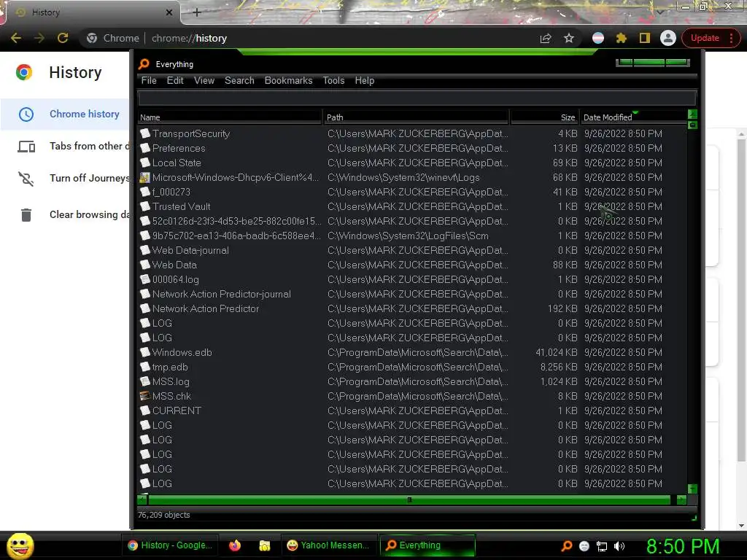Viewport: 747px width, 560px height.
Task: Open the Edit menu in Everything
Action: 175,80
